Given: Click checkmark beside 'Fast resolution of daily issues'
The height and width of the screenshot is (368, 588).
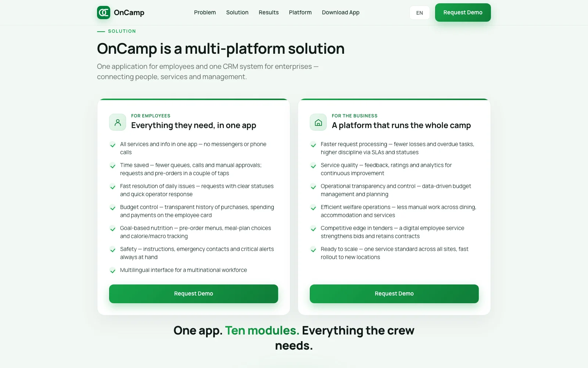Looking at the screenshot, I should click(113, 187).
